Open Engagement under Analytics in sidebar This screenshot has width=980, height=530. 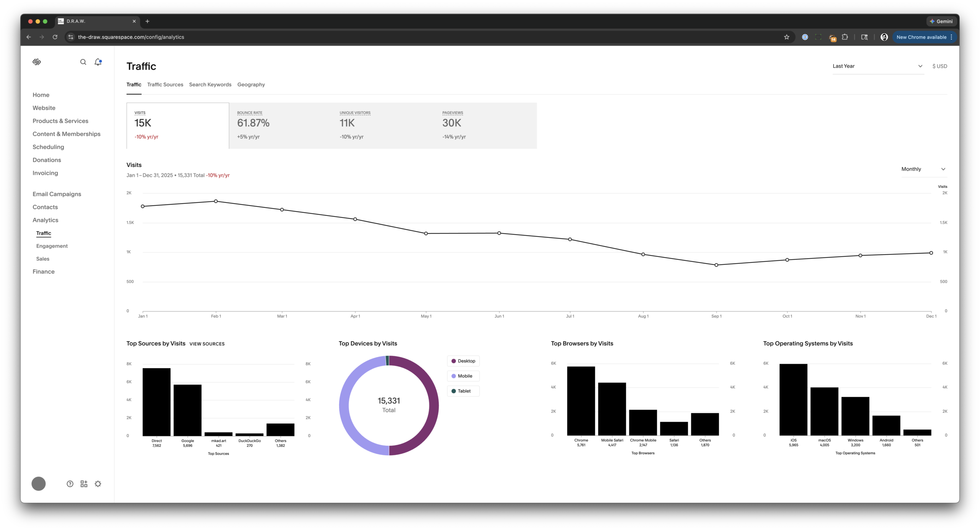point(52,246)
